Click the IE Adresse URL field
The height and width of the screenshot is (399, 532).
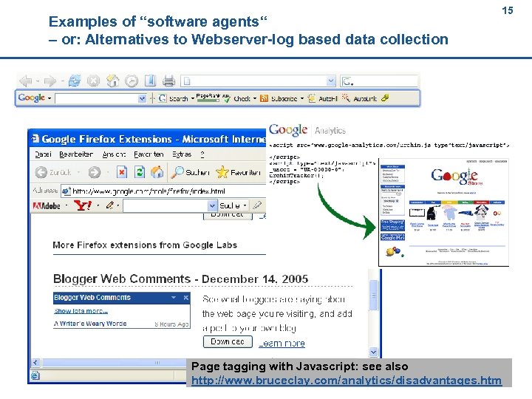click(163, 191)
